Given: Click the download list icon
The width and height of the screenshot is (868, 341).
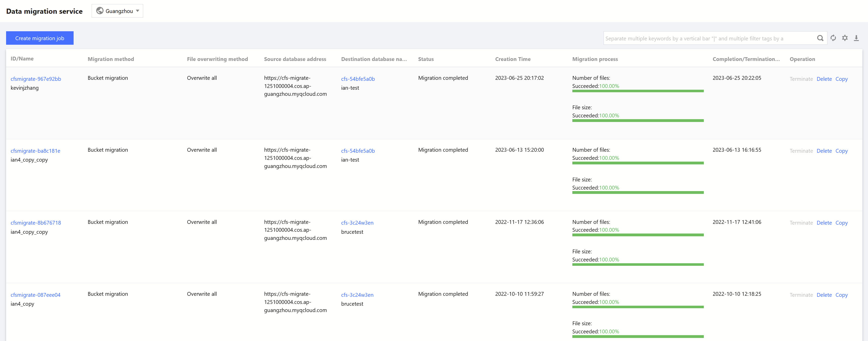Looking at the screenshot, I should [856, 38].
